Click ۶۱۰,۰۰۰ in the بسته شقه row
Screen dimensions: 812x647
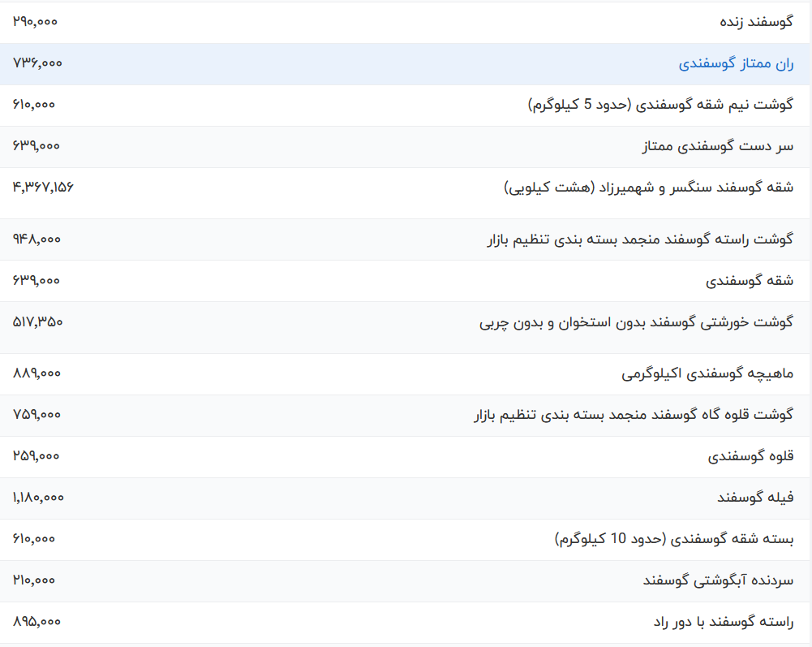pos(33,539)
